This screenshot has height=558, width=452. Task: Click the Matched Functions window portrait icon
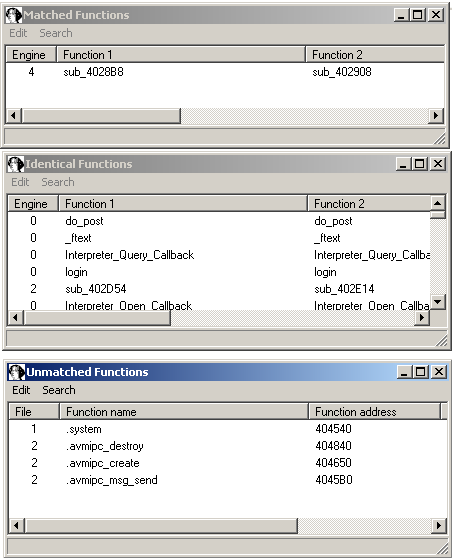point(14,15)
